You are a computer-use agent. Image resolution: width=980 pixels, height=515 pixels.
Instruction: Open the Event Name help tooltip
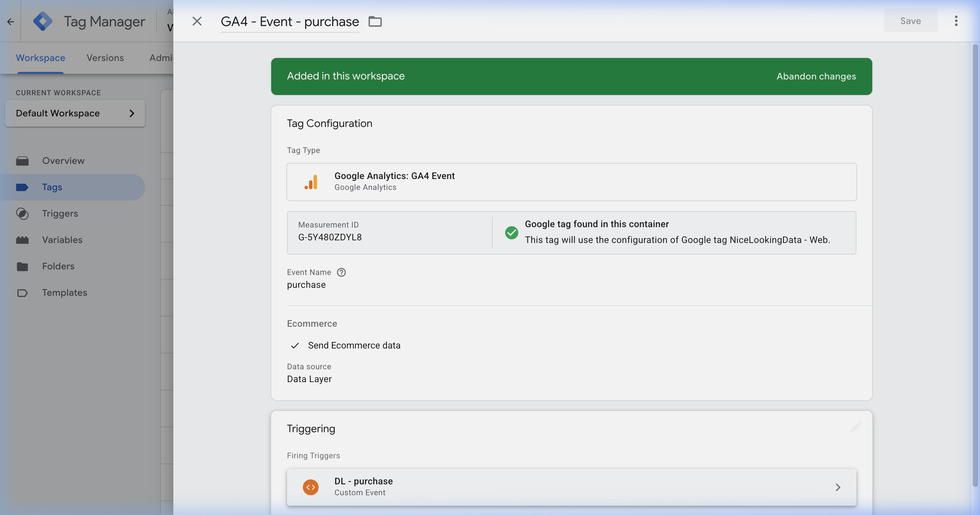[x=341, y=272]
